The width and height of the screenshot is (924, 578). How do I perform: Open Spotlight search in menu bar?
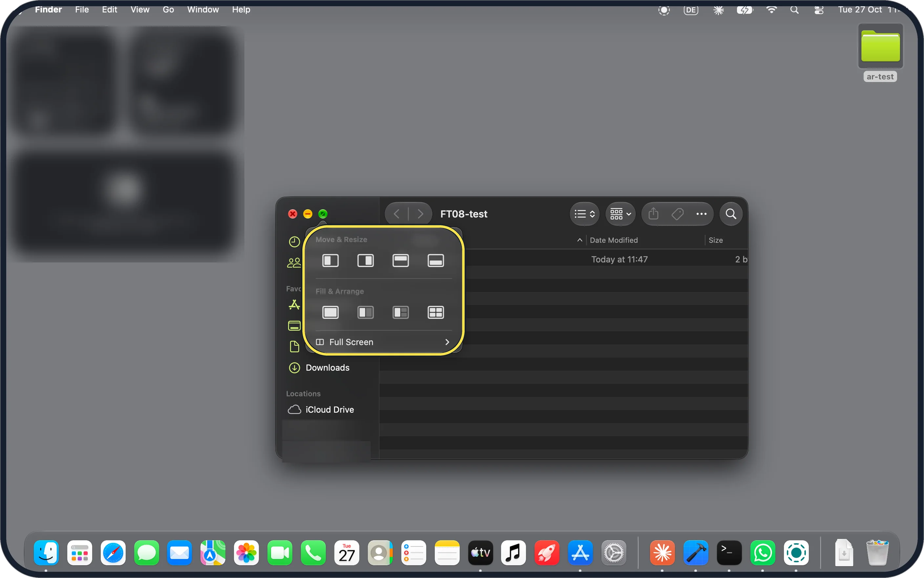tap(794, 10)
